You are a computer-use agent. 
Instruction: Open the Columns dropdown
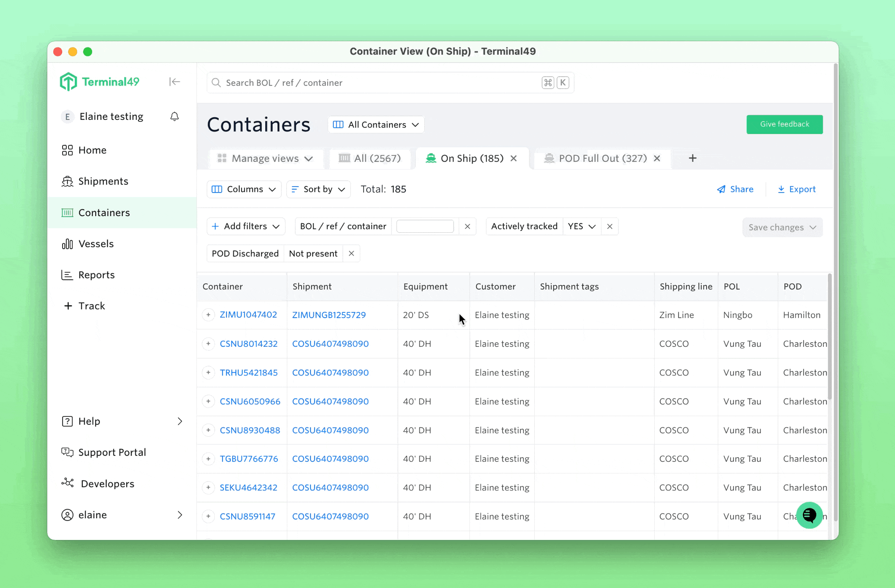[244, 189]
